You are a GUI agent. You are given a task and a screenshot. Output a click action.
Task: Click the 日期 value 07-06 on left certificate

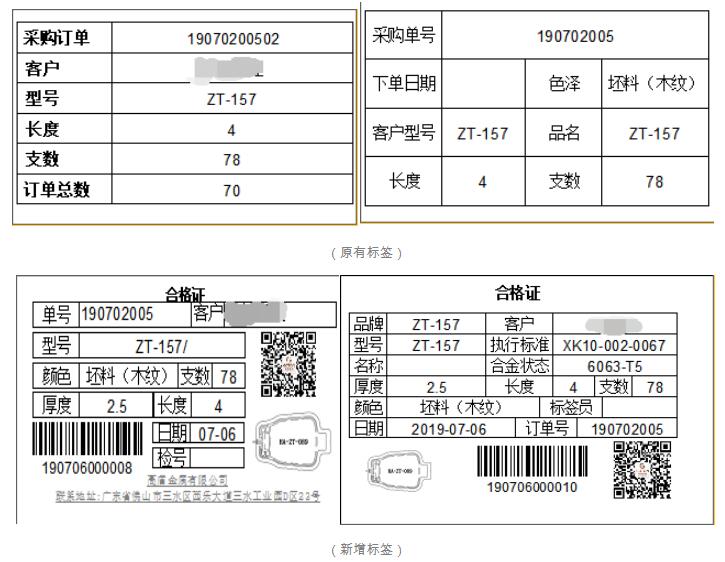[x=216, y=435]
